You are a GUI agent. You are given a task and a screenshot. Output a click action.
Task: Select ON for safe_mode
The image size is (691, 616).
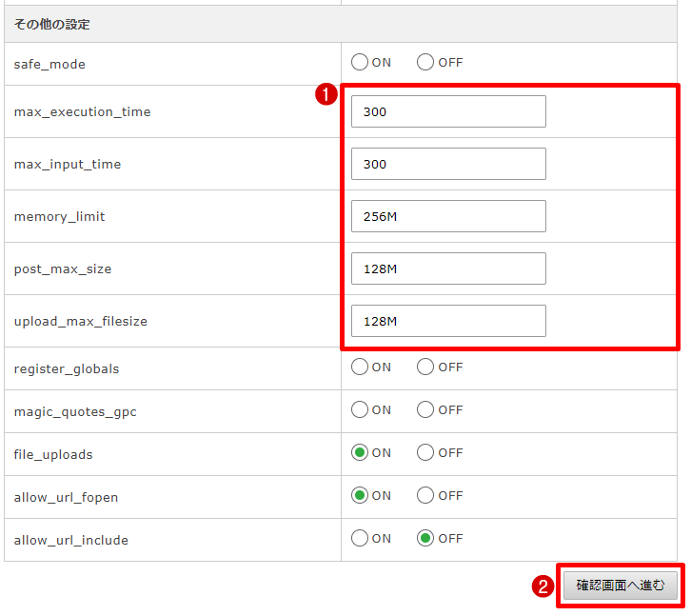pyautogui.click(x=360, y=63)
